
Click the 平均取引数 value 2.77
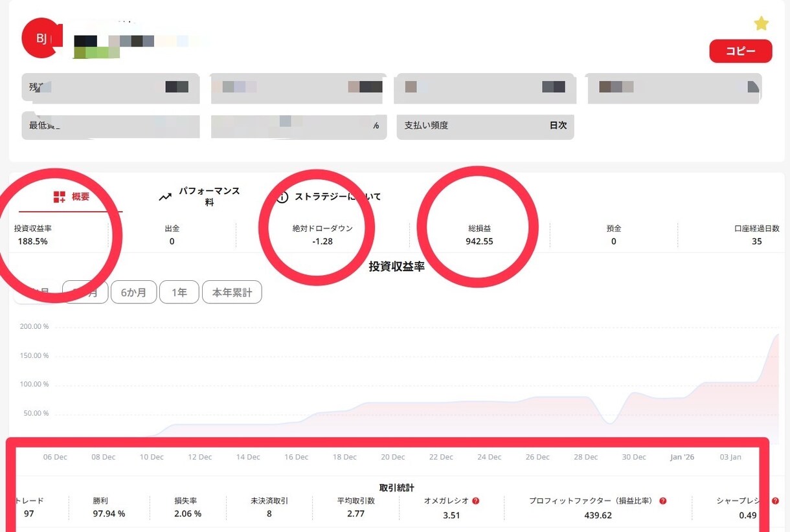pos(356,514)
